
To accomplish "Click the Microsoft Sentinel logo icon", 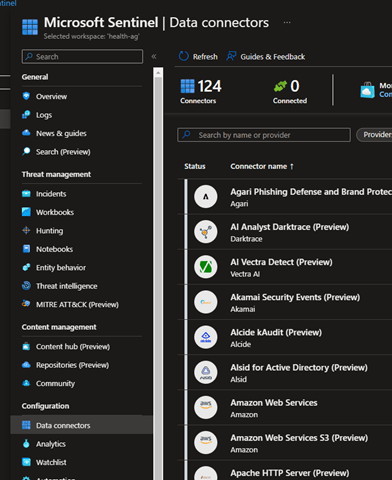I will click(x=30, y=27).
